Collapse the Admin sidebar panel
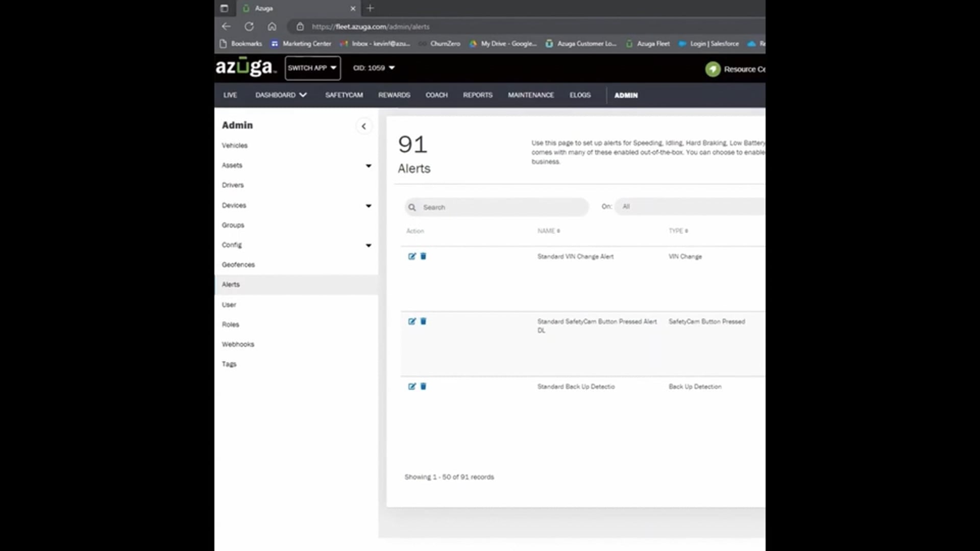Screen dimensions: 980x551 tap(363, 126)
